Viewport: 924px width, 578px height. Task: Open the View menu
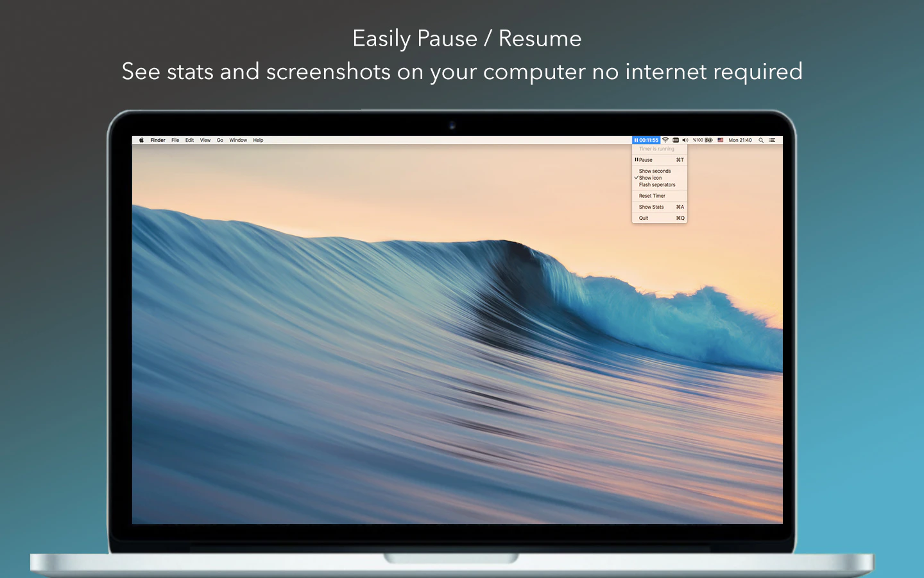pyautogui.click(x=205, y=140)
